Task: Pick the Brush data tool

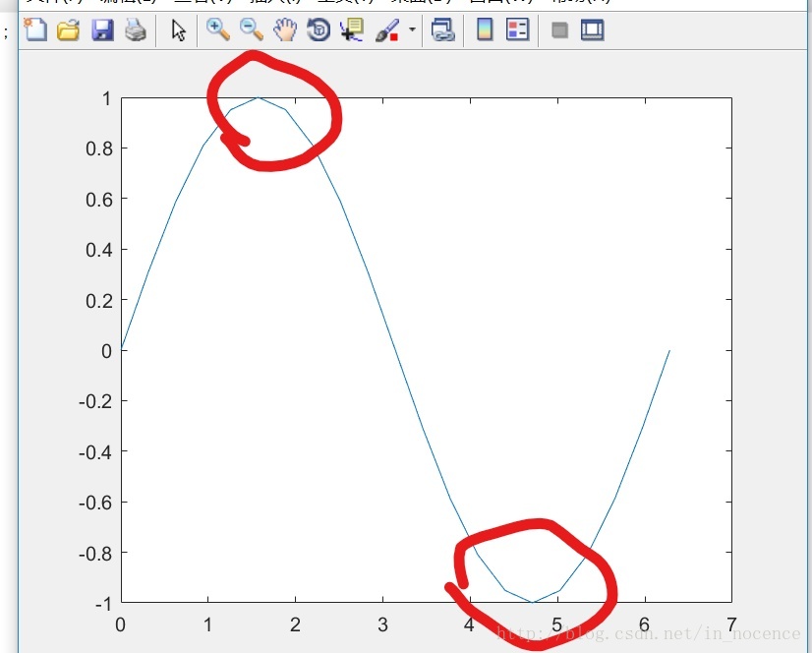Action: [x=387, y=30]
